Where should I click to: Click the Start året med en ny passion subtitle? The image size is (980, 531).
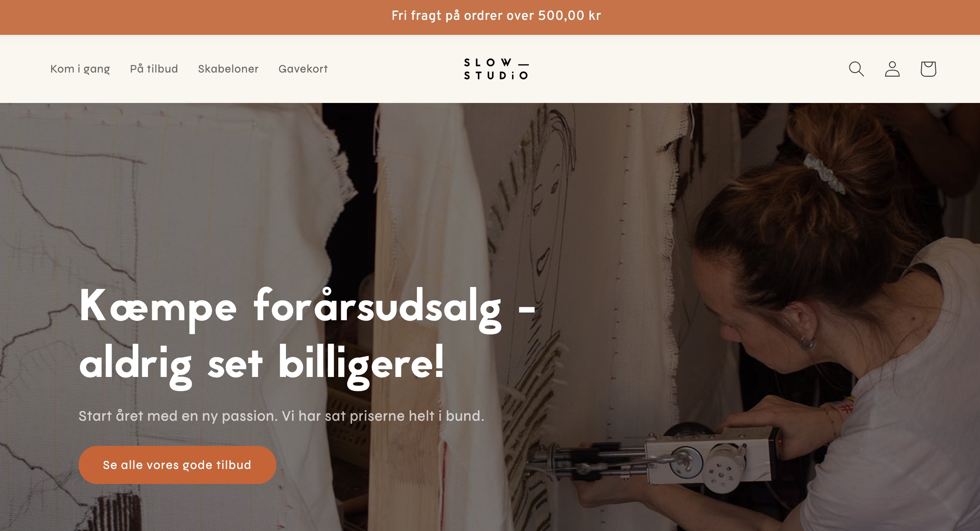[281, 416]
